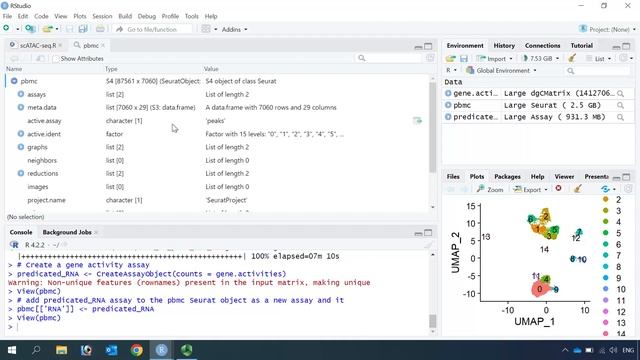Click the Print icon in toolbar

click(x=100, y=29)
